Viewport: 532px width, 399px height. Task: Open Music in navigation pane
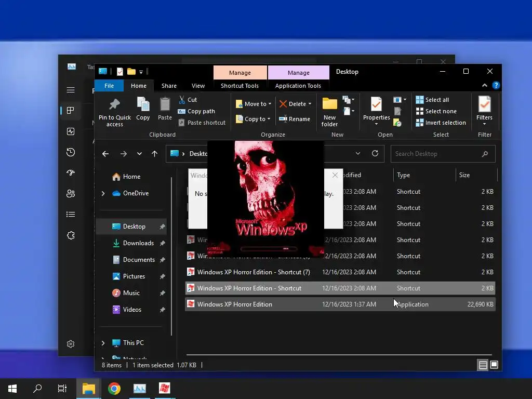131,293
